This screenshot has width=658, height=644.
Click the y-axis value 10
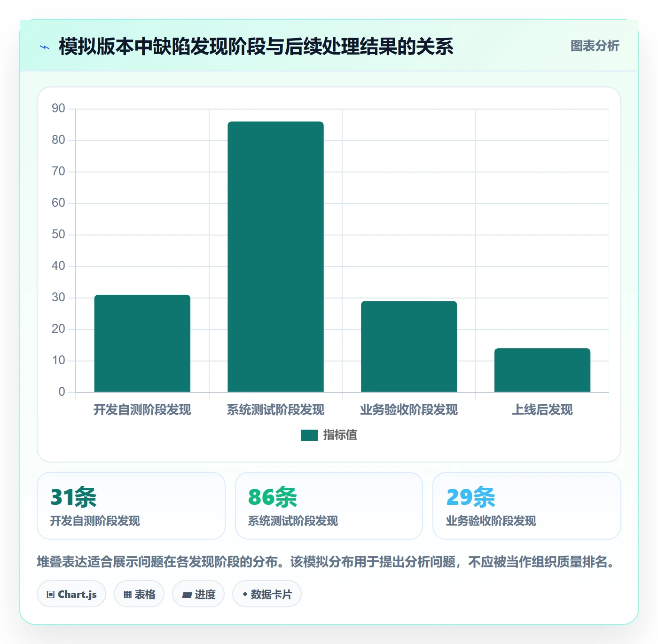(x=58, y=361)
